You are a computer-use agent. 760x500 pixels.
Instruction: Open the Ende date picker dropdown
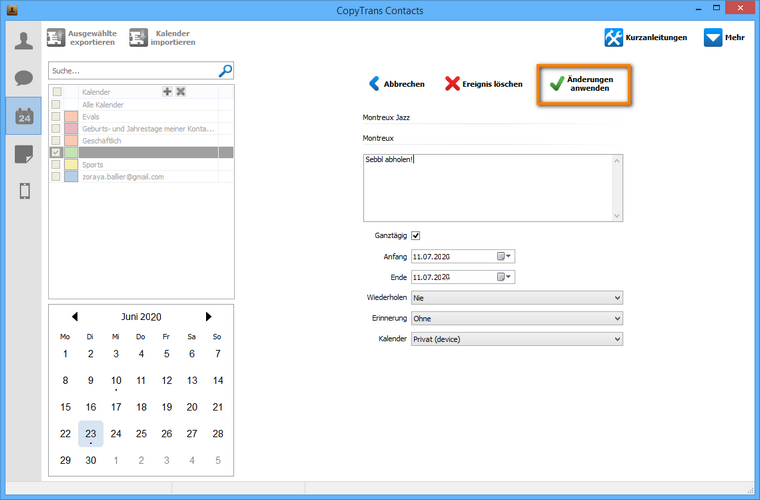point(504,277)
